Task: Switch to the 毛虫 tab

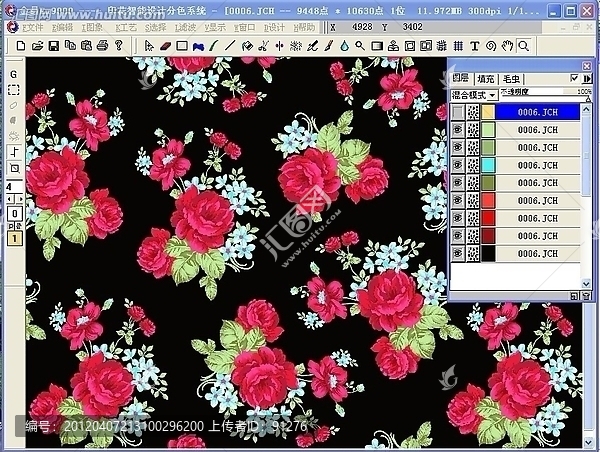Action: (x=512, y=79)
